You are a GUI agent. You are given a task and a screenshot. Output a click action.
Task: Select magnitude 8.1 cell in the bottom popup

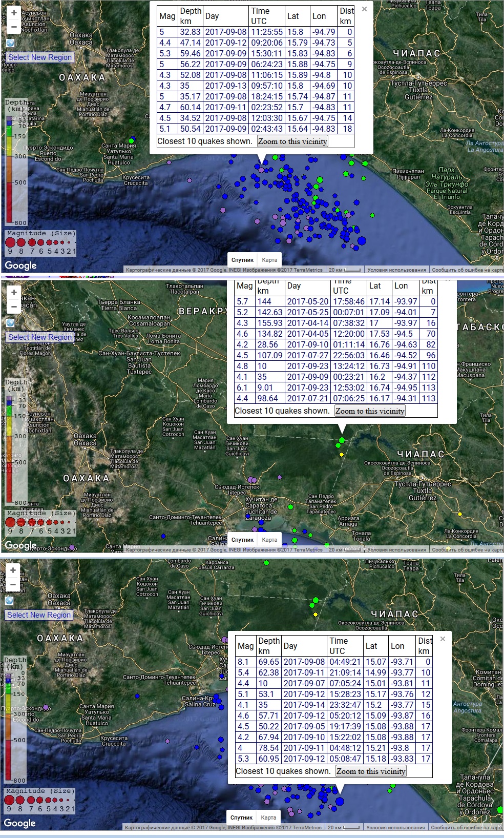tap(246, 662)
